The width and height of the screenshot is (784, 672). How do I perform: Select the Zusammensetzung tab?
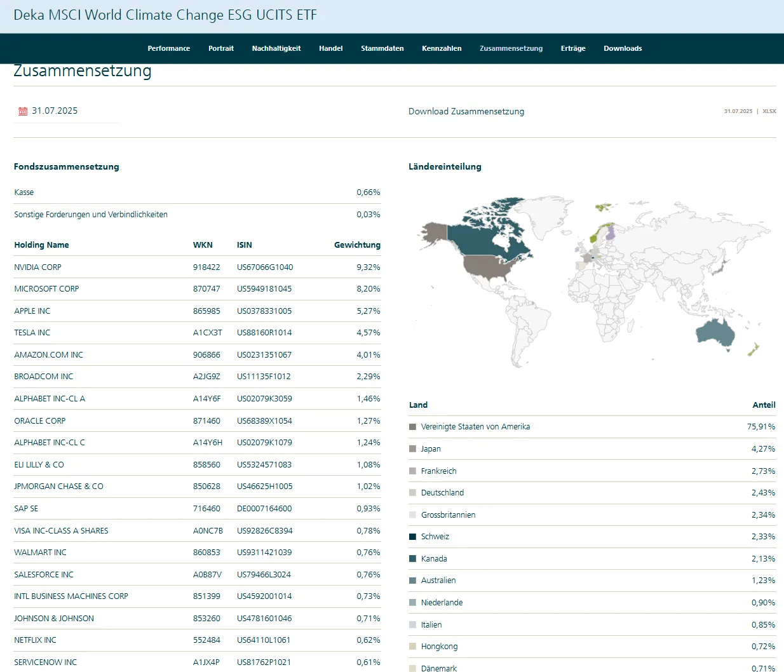tap(511, 48)
